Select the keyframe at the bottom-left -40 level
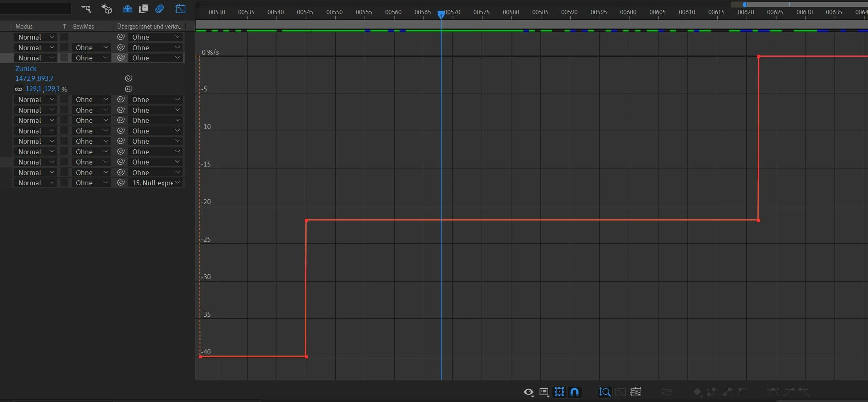The image size is (868, 402). coord(200,357)
